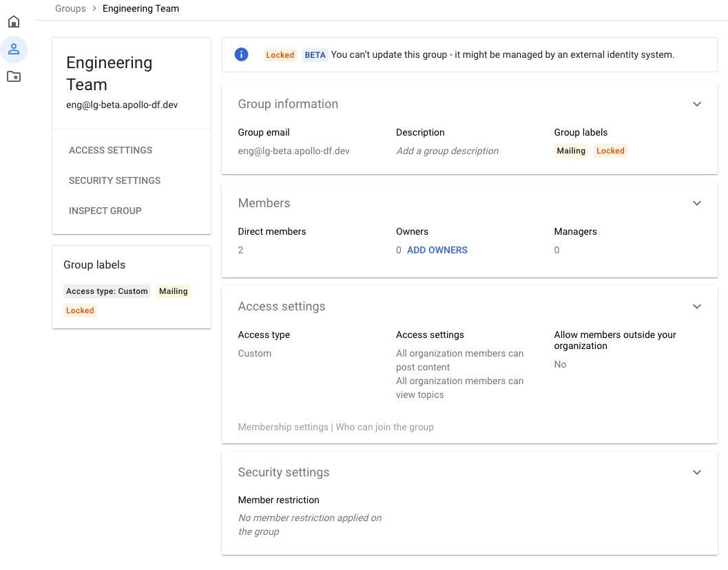Click the blue info icon in banner

point(242,54)
